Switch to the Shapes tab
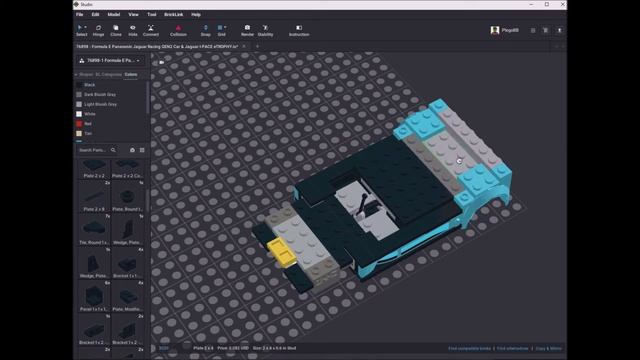The width and height of the screenshot is (640, 360). [86, 74]
